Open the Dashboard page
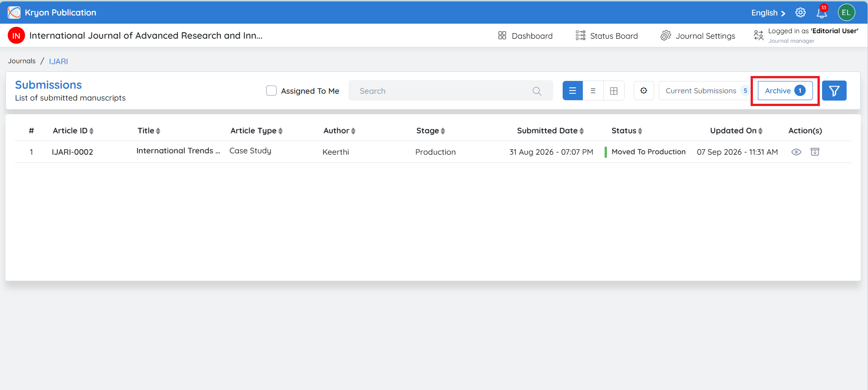 (x=525, y=35)
